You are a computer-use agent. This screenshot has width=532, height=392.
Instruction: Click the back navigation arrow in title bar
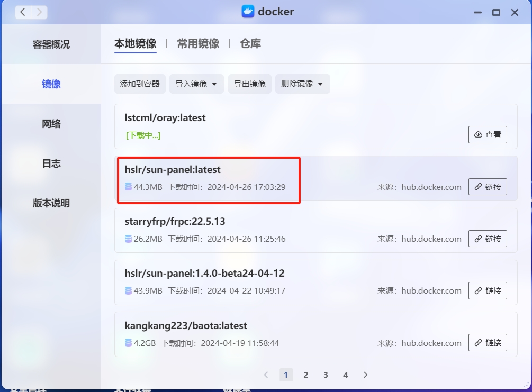pyautogui.click(x=23, y=12)
